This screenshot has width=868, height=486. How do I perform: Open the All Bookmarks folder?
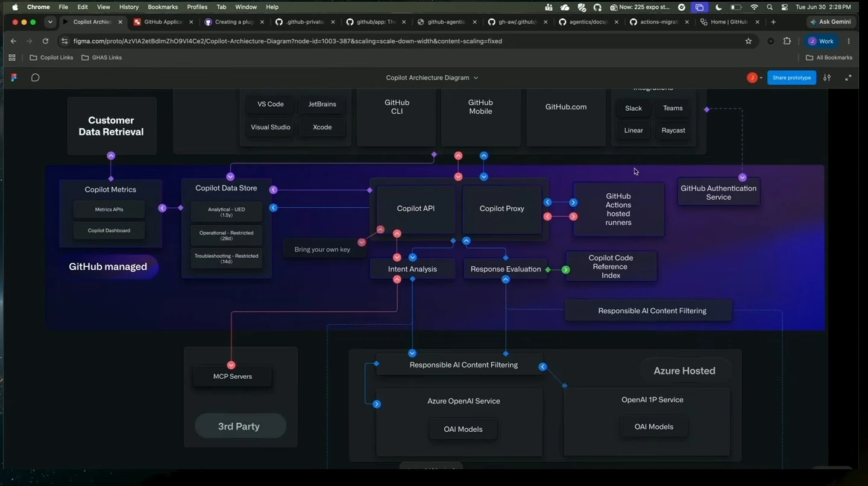[829, 58]
